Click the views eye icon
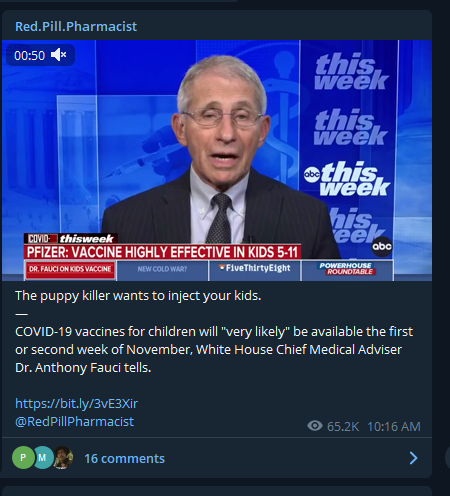 (x=315, y=426)
